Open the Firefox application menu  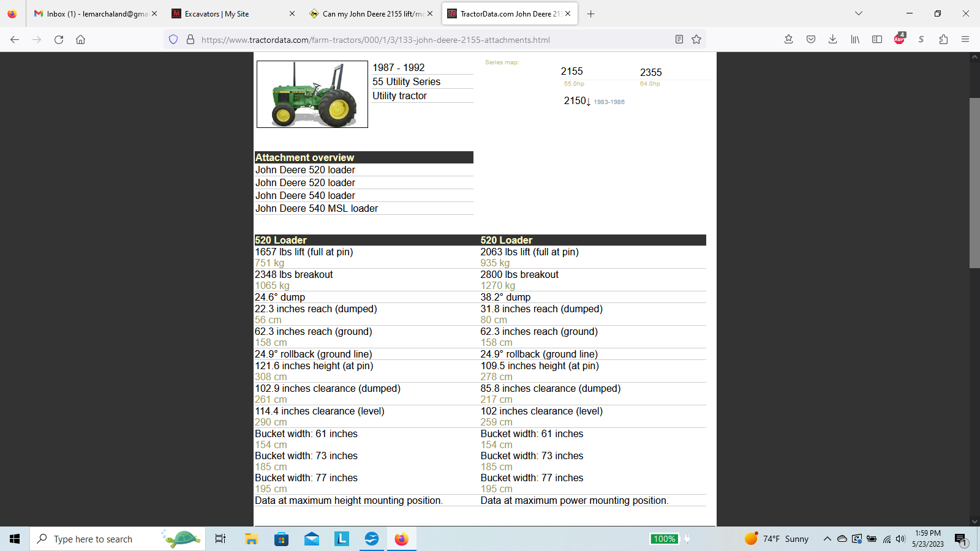click(x=965, y=40)
